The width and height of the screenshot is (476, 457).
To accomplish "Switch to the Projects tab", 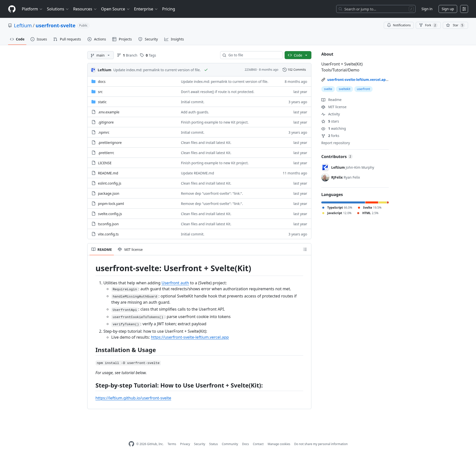I will pyautogui.click(x=122, y=39).
